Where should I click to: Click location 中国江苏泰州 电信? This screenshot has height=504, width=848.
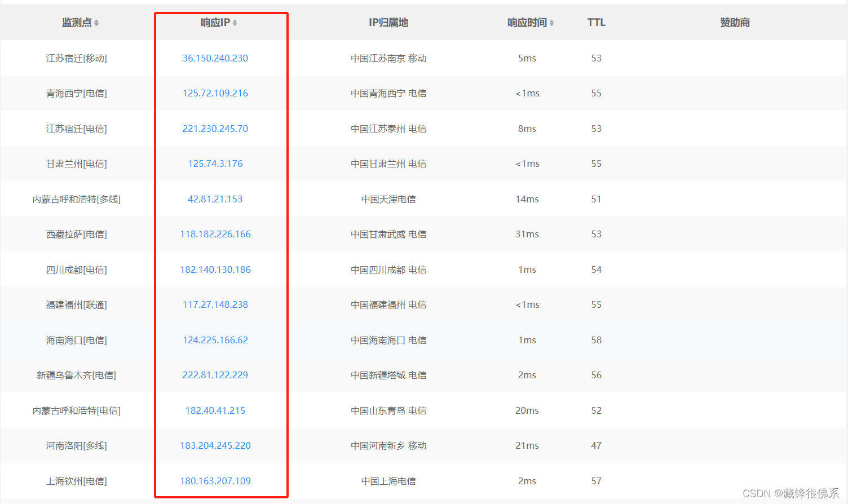[x=388, y=129]
